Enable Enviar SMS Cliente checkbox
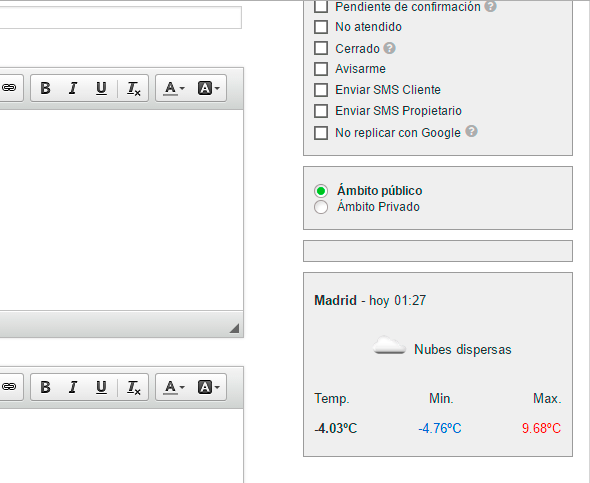 pyautogui.click(x=321, y=90)
